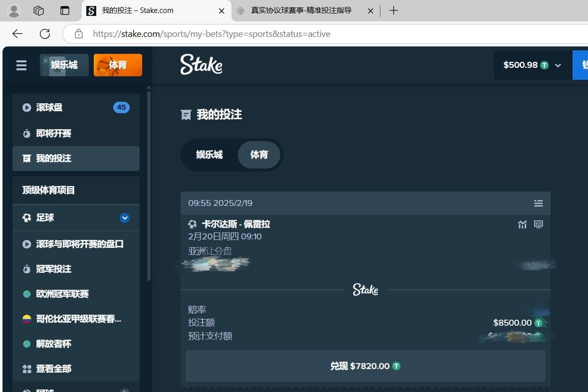This screenshot has width=588, height=392.
Task: Click 顶级体育项目 sidebar heading
Action: (x=48, y=190)
